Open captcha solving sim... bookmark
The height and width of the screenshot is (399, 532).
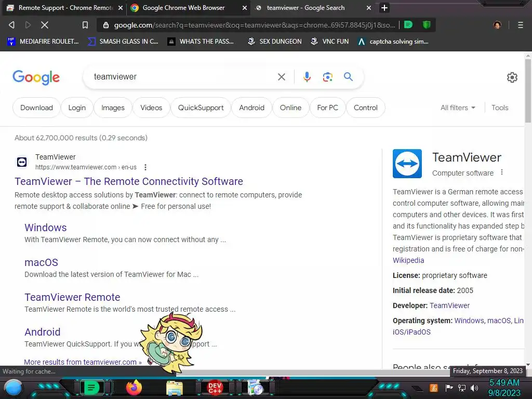(x=394, y=42)
